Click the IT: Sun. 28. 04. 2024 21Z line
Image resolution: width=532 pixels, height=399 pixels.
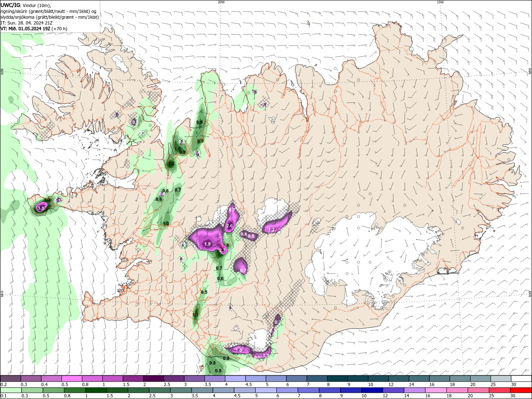click(x=27, y=23)
